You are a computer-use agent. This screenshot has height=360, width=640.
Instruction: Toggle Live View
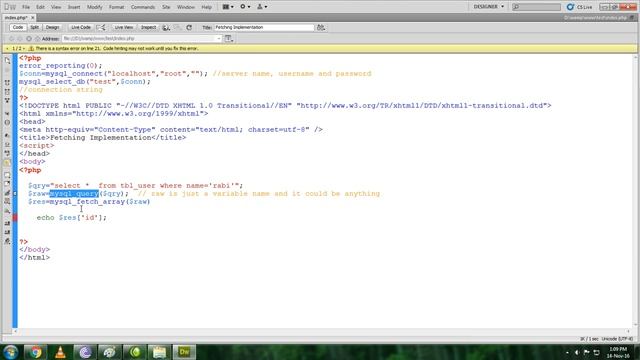(x=124, y=27)
